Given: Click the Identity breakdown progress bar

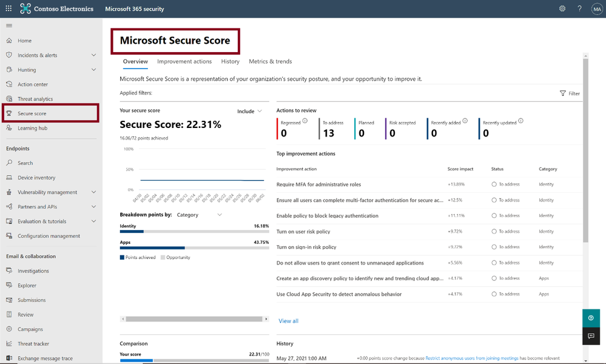Looking at the screenshot, I should coord(194,232).
